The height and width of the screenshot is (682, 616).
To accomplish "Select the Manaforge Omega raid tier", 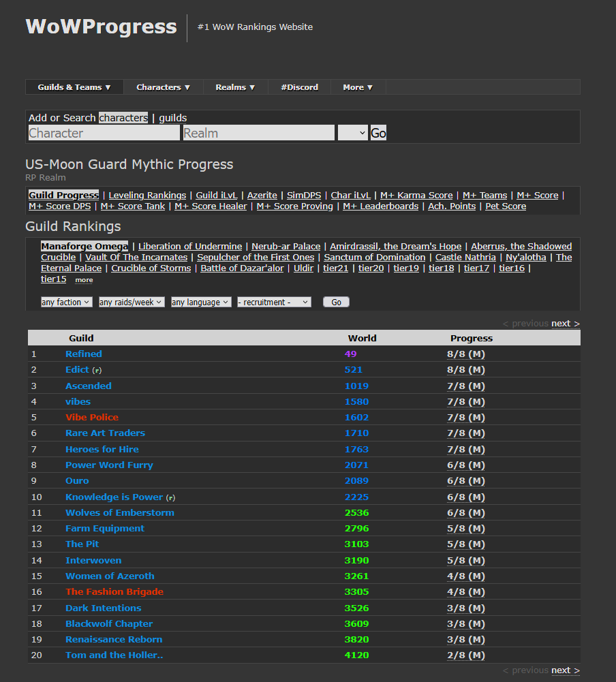I will tap(84, 246).
